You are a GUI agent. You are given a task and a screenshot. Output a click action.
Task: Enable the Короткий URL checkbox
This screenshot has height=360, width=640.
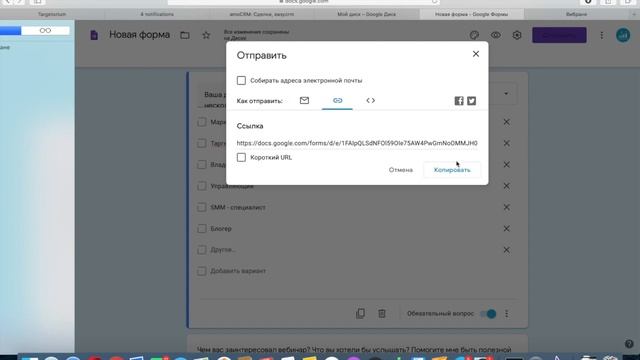tap(241, 158)
